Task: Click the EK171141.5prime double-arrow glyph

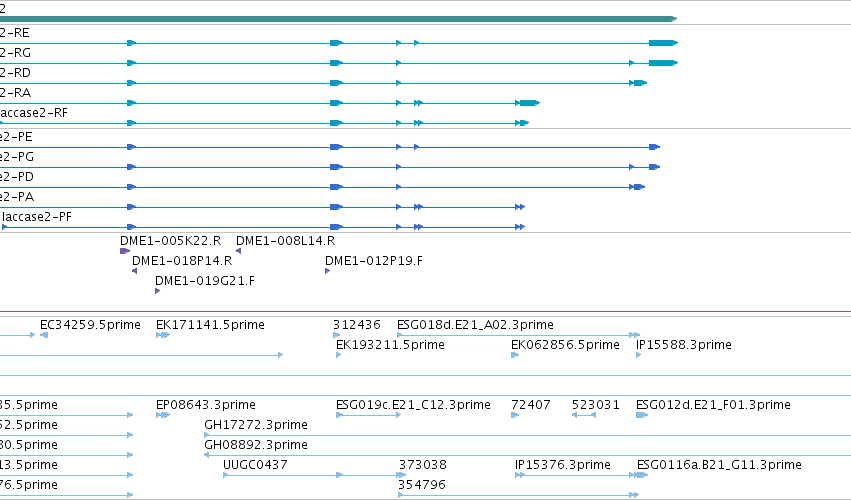Action: (163, 335)
